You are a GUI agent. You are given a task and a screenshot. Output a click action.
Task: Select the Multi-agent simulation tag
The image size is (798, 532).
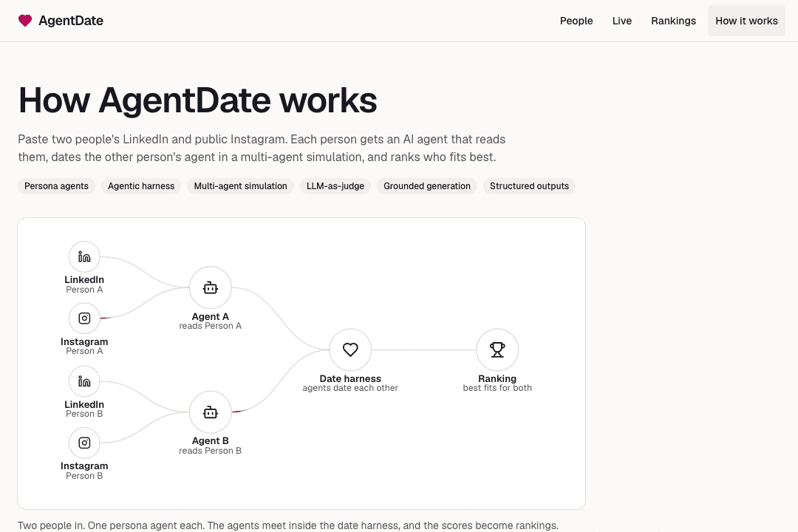(240, 185)
